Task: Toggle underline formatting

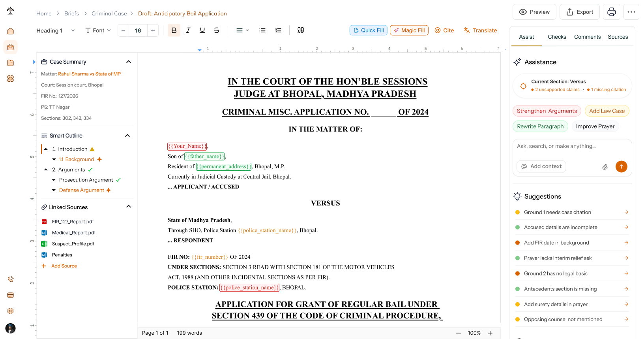Action: click(x=202, y=30)
